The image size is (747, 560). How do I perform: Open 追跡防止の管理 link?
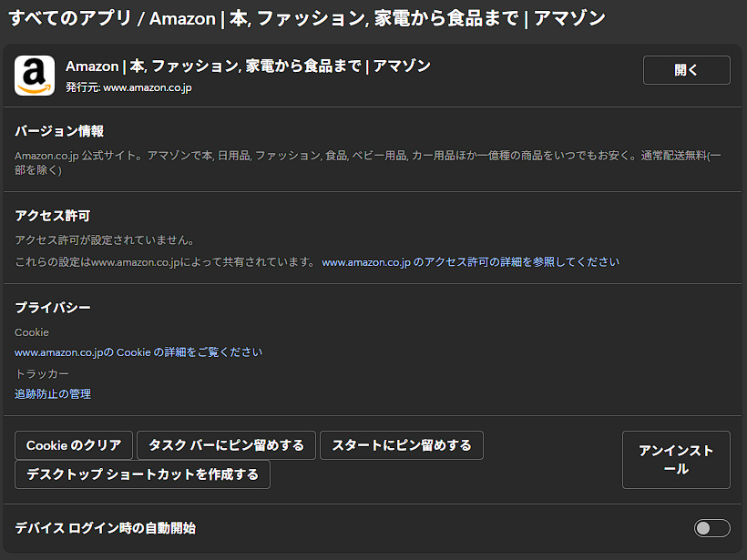pyautogui.click(x=53, y=394)
